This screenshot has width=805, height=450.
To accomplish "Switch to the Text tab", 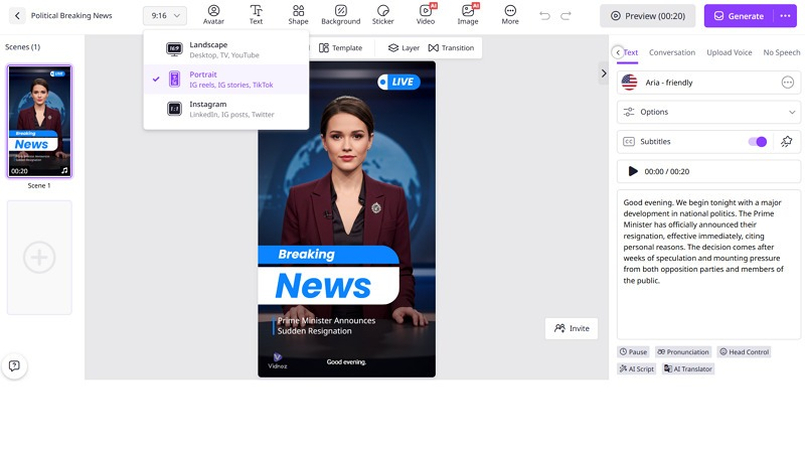I will tap(630, 52).
